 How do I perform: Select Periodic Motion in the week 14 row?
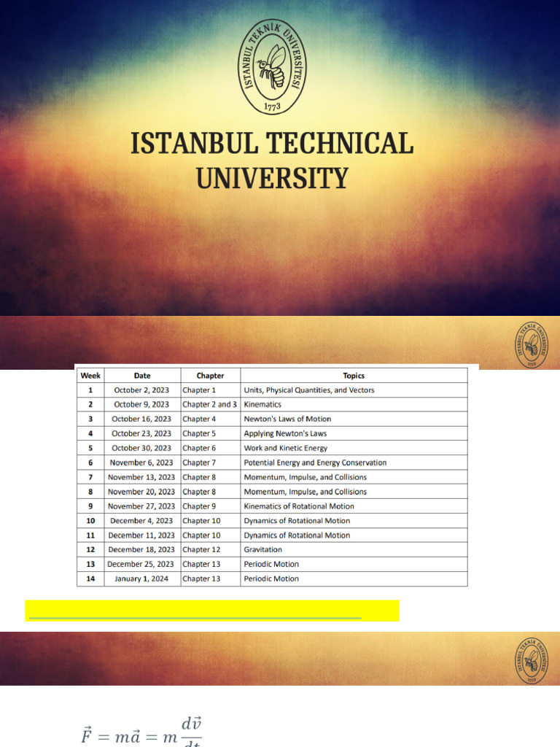click(x=271, y=578)
